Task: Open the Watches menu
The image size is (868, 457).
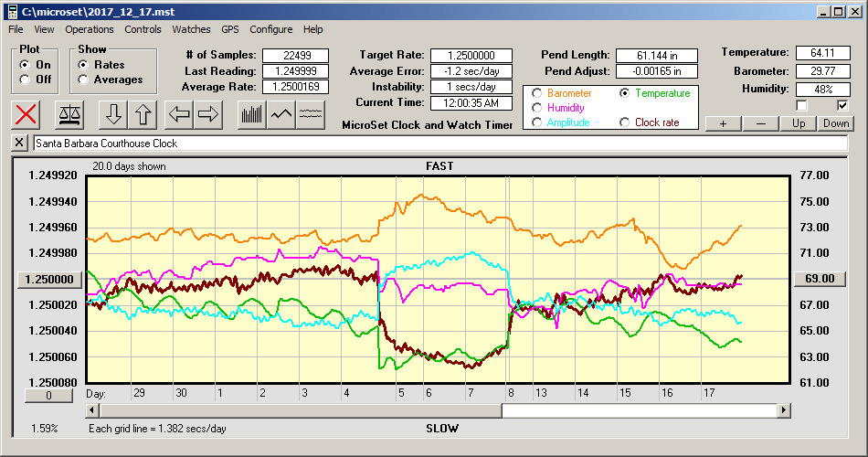Action: [x=191, y=29]
